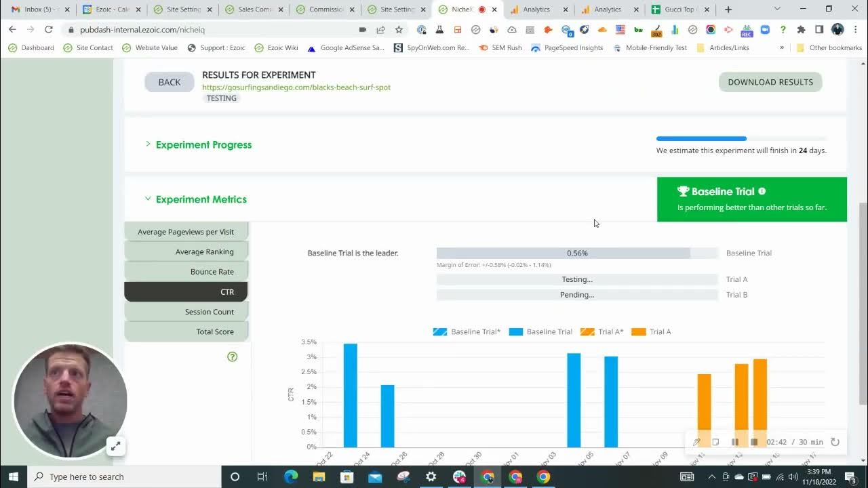This screenshot has height=488, width=868.
Task: Open Microsoft Edge from the taskbar
Action: 291,476
